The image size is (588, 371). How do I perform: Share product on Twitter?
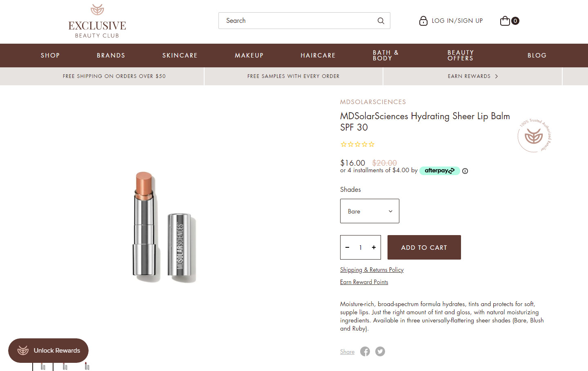[380, 351]
